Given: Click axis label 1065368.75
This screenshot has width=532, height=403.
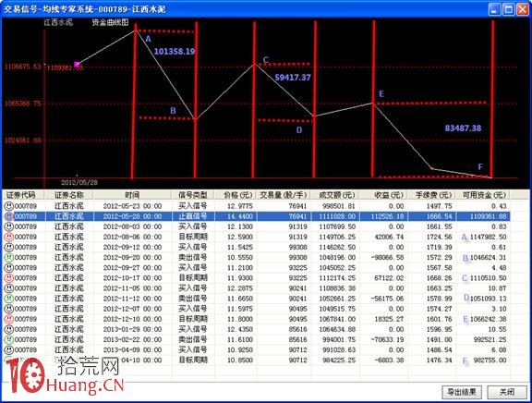Looking at the screenshot, I should (22, 104).
